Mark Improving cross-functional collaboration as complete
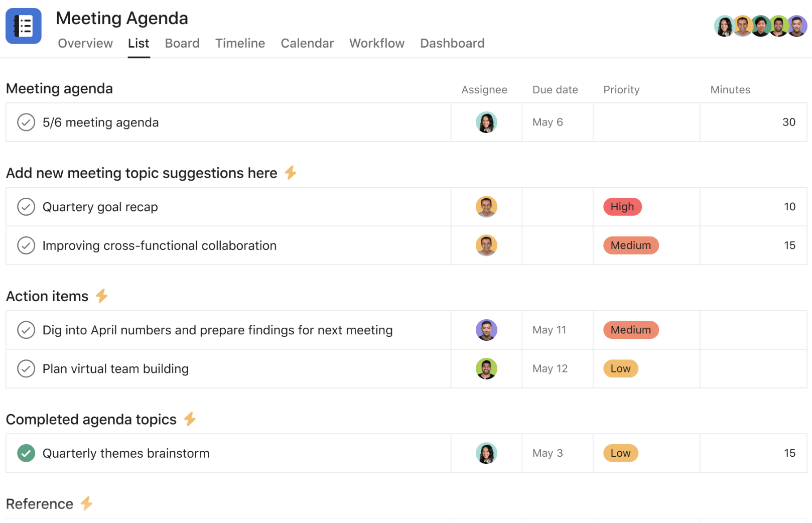Image resolution: width=812 pixels, height=523 pixels. (x=26, y=245)
